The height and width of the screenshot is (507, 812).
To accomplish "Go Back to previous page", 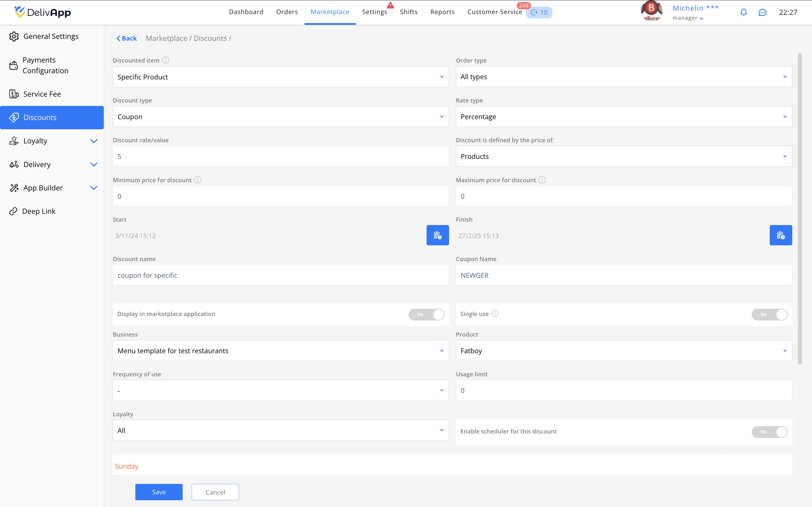I will (x=127, y=39).
